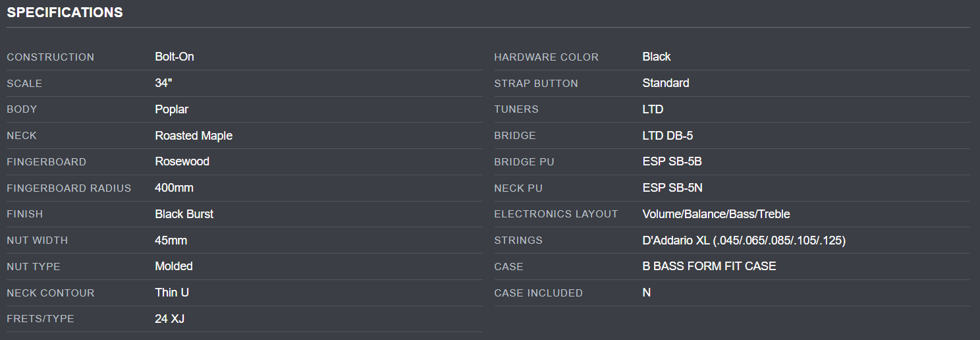Click the SPECIFICATIONS heading
This screenshot has height=340, width=980.
tap(65, 13)
